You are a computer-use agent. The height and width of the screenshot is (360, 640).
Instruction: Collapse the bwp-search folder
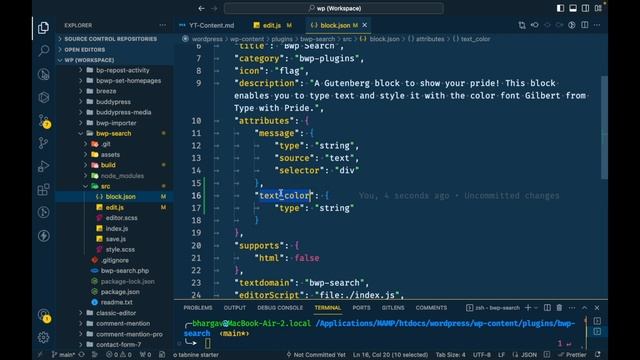(x=114, y=133)
